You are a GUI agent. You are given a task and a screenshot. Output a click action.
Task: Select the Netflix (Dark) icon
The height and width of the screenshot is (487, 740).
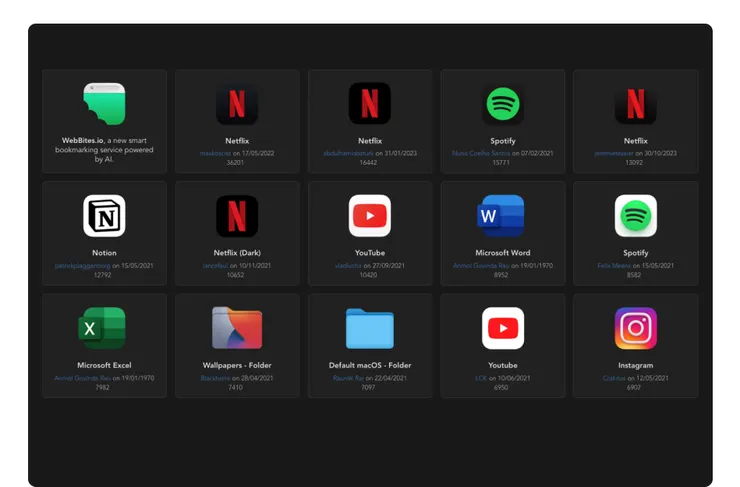coord(237,216)
